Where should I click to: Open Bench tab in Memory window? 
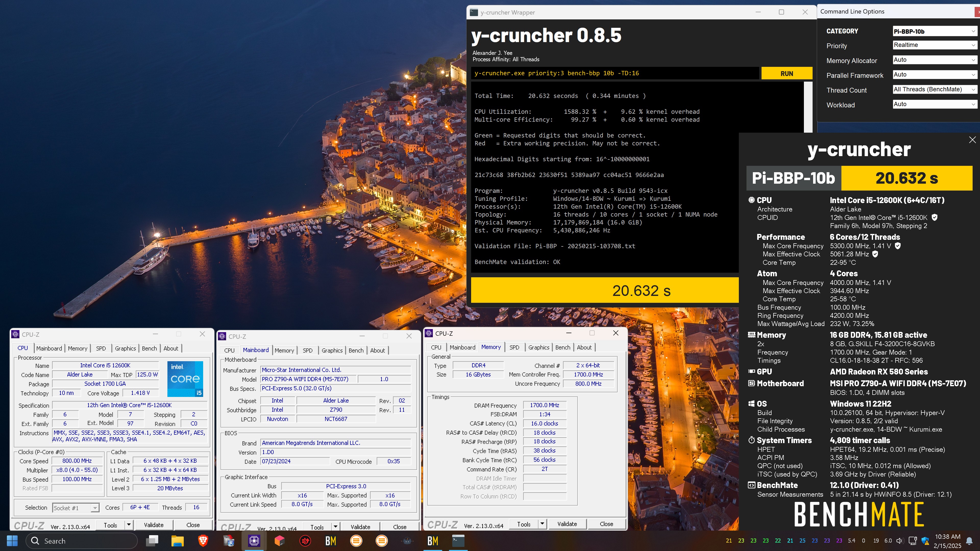[x=563, y=347]
